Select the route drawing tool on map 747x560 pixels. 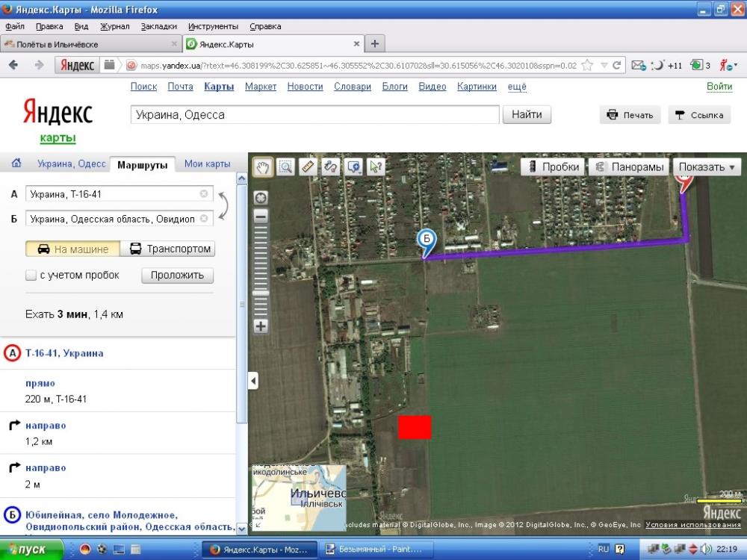pos(331,167)
